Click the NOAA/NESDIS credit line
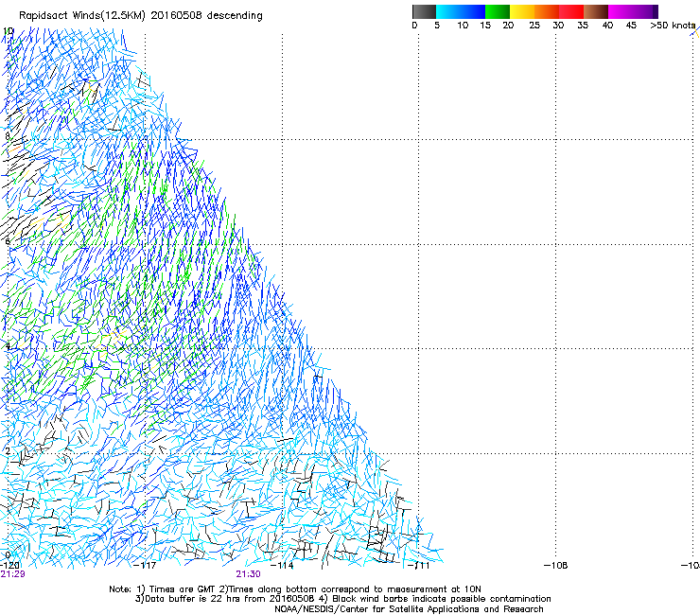This screenshot has width=700, height=615. 409,609
